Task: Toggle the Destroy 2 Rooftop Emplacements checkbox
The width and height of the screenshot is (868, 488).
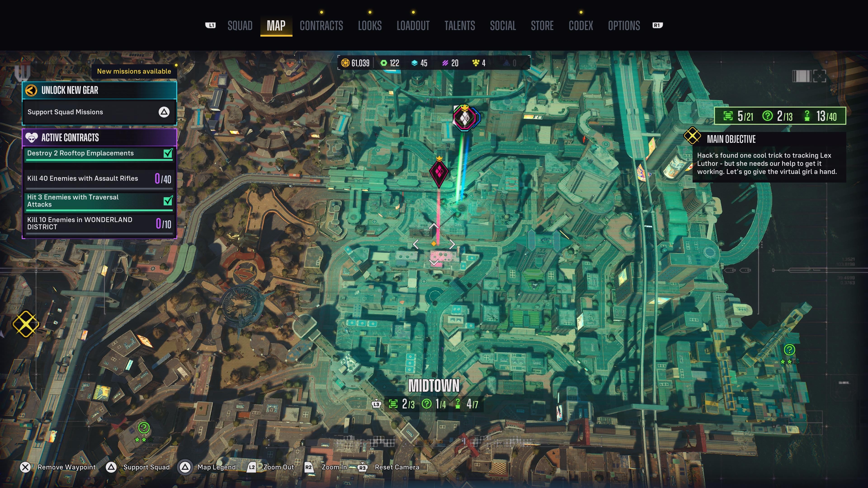Action: 168,153
